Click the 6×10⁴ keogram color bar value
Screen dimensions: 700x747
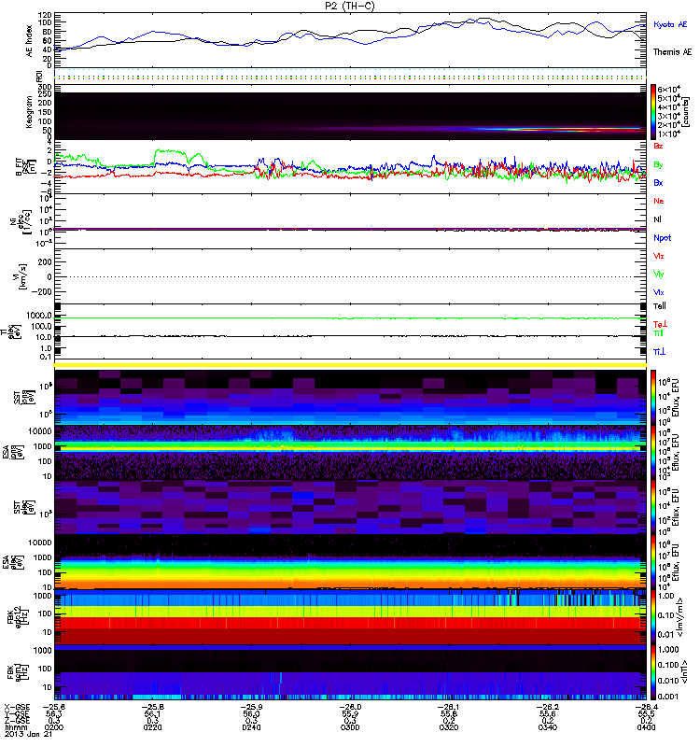pos(669,89)
